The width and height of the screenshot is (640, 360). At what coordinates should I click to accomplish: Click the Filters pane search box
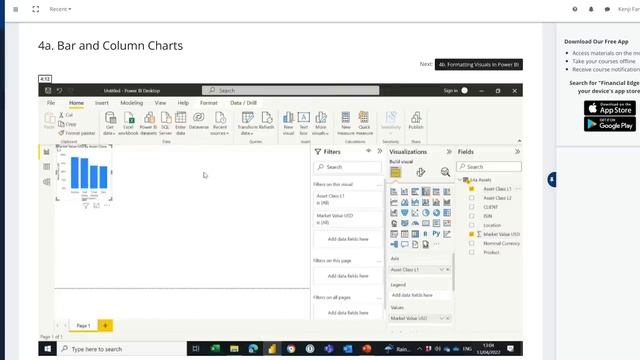pos(348,167)
